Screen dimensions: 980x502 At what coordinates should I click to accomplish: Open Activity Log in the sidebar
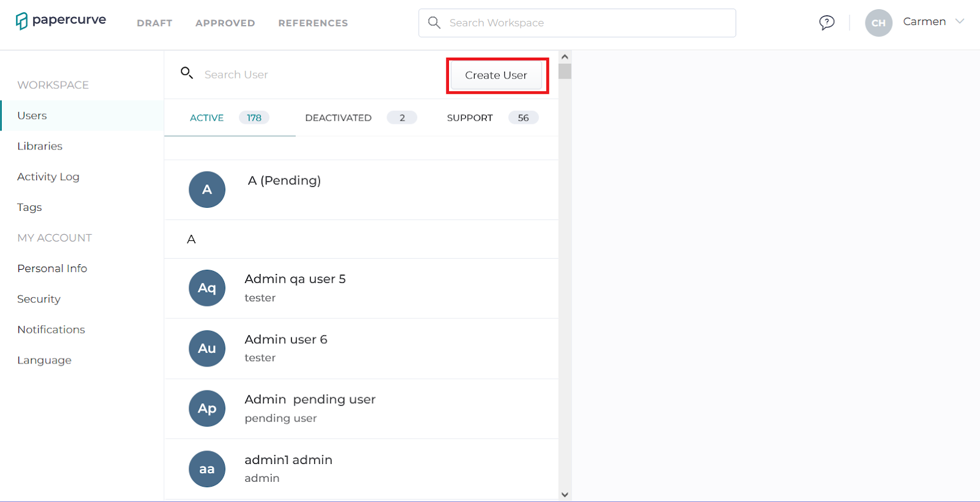pos(48,177)
